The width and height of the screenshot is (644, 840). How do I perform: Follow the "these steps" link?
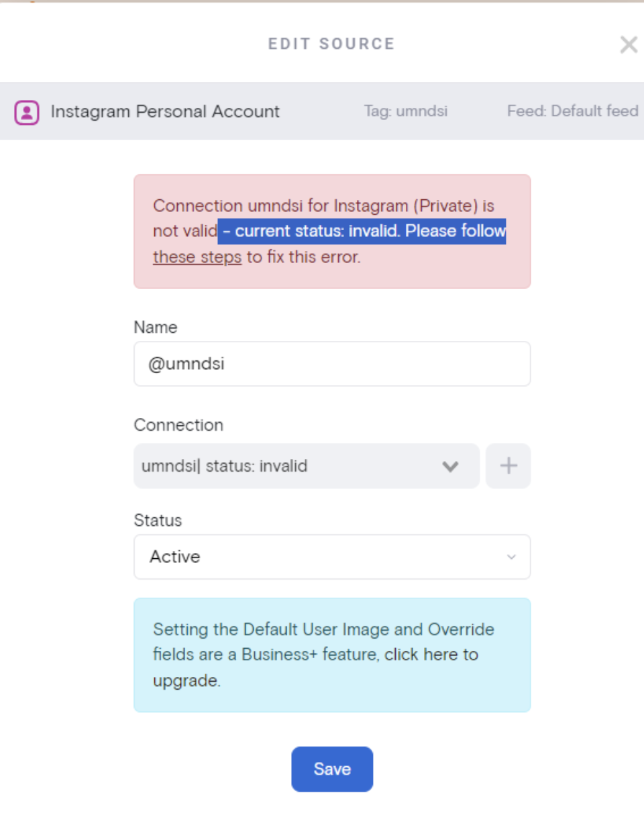pos(197,257)
